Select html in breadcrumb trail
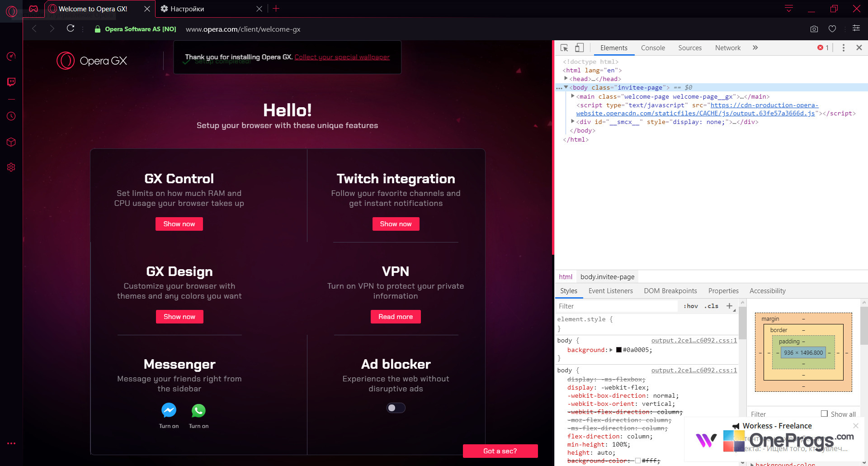 [x=566, y=277]
